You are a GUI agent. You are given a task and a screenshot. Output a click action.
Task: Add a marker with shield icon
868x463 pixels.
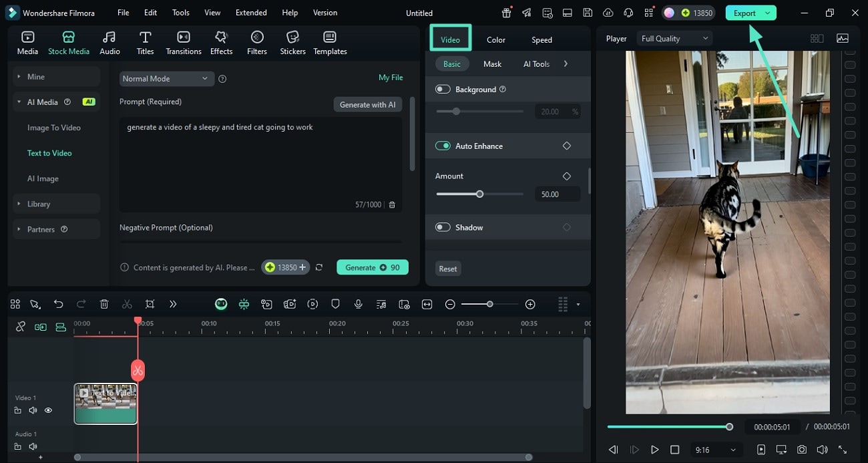coord(335,304)
